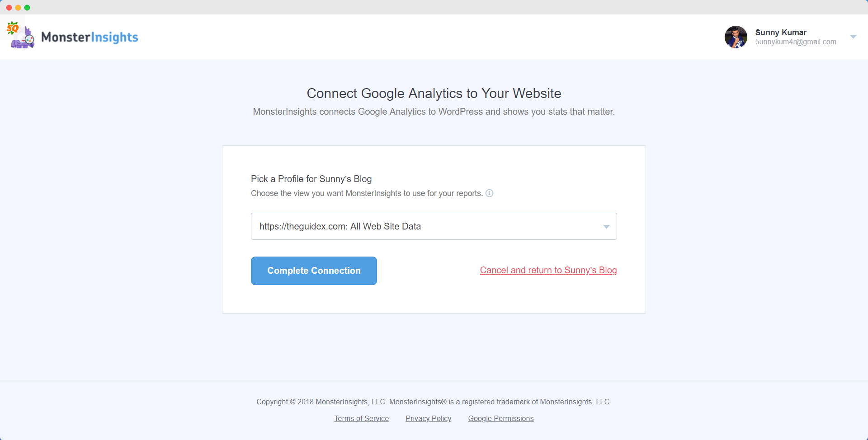View the Privacy Policy
Screen dimensions: 868x440
click(x=428, y=418)
